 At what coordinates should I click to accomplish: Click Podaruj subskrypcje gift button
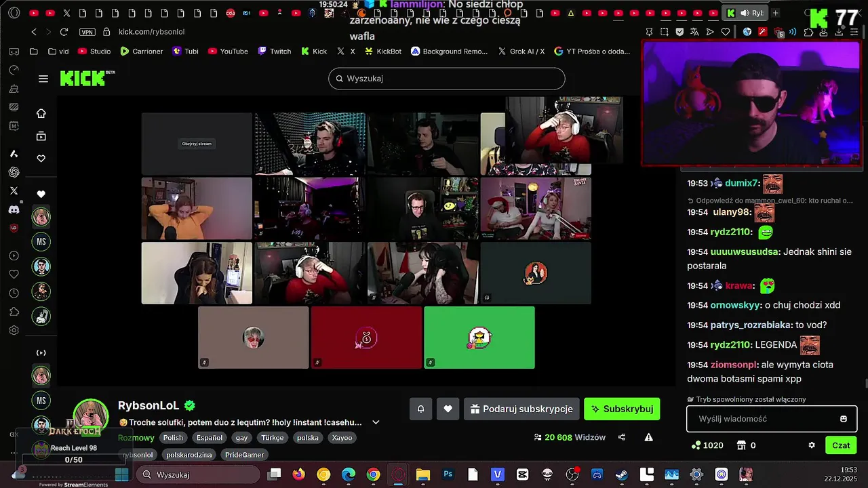tap(521, 409)
